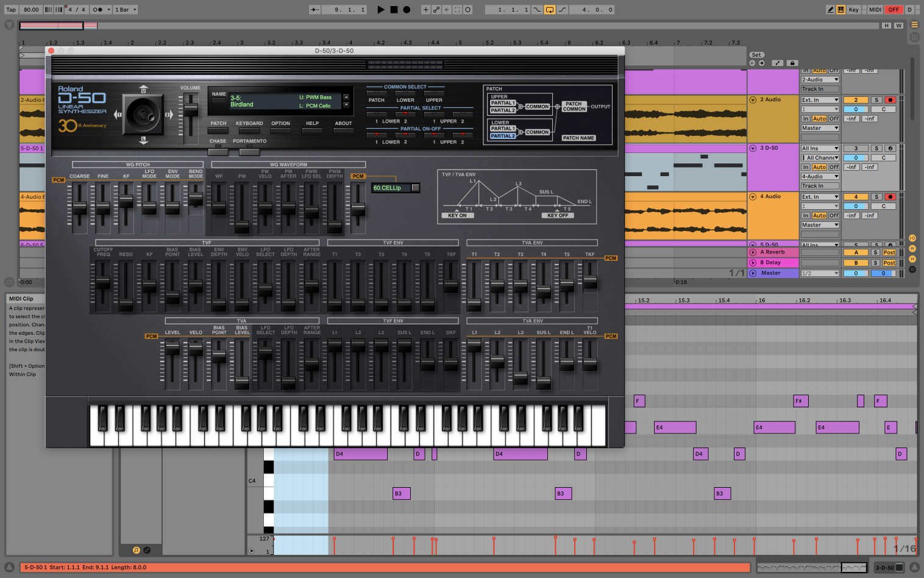The width and height of the screenshot is (924, 578).
Task: Arm the 4 Audio track for recording
Action: (x=890, y=197)
